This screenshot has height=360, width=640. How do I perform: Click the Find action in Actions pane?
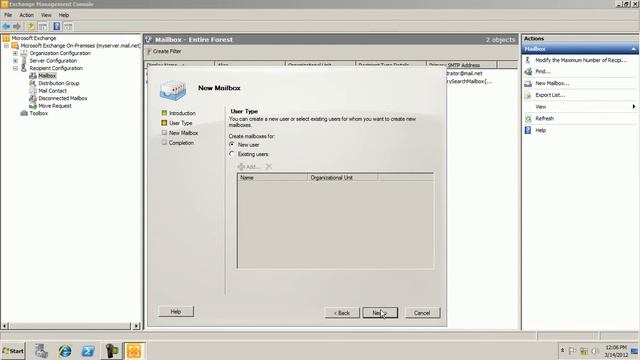pos(543,71)
